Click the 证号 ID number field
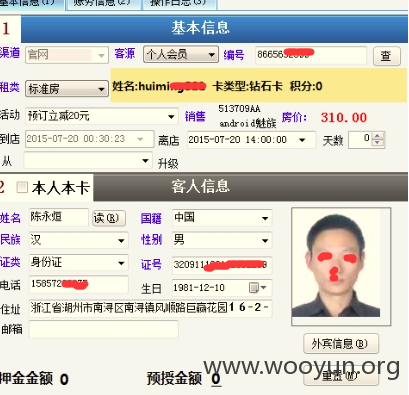 (x=222, y=265)
